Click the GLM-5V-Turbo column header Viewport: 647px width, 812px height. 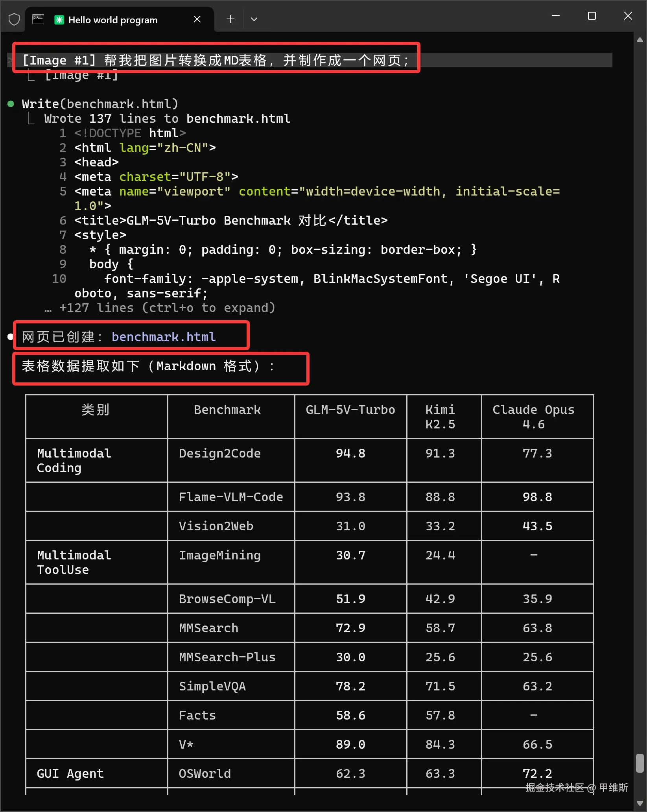click(x=350, y=417)
